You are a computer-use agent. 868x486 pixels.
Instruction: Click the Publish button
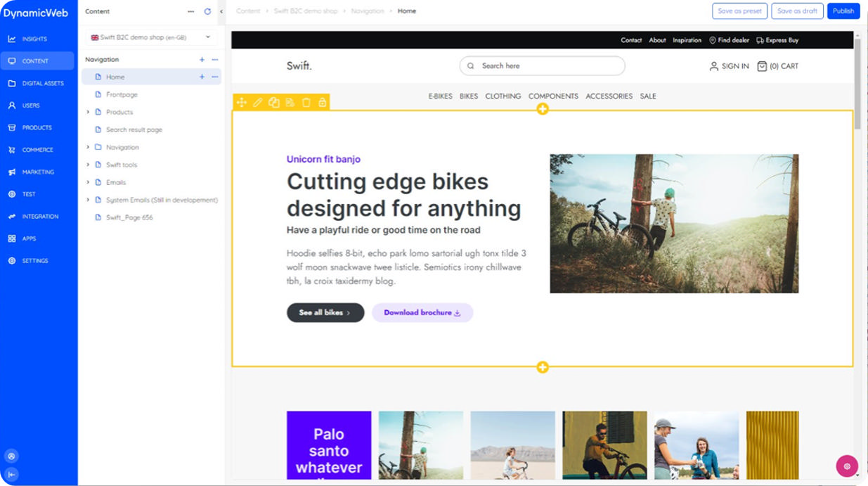pyautogui.click(x=843, y=11)
